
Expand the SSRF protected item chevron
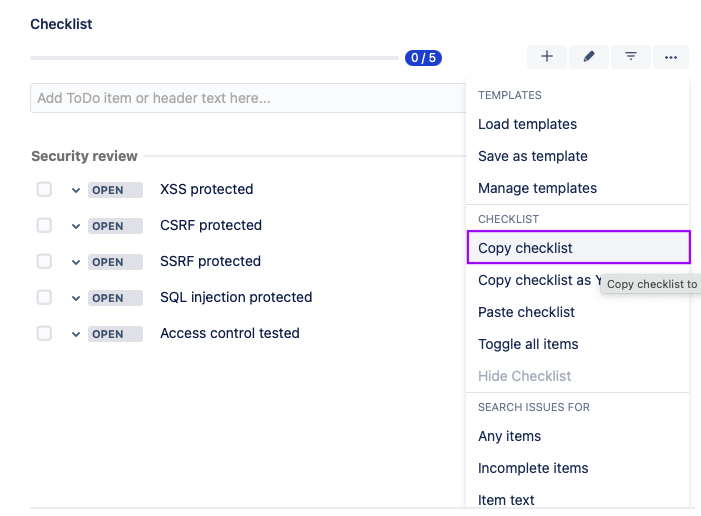[75, 262]
